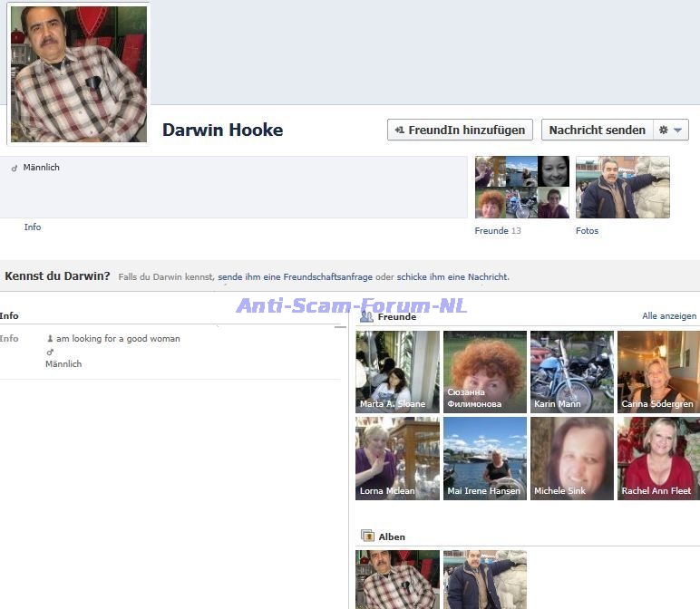Open Carina Södergren's friend thumbnail
Image resolution: width=700 pixels, height=609 pixels.
point(658,372)
